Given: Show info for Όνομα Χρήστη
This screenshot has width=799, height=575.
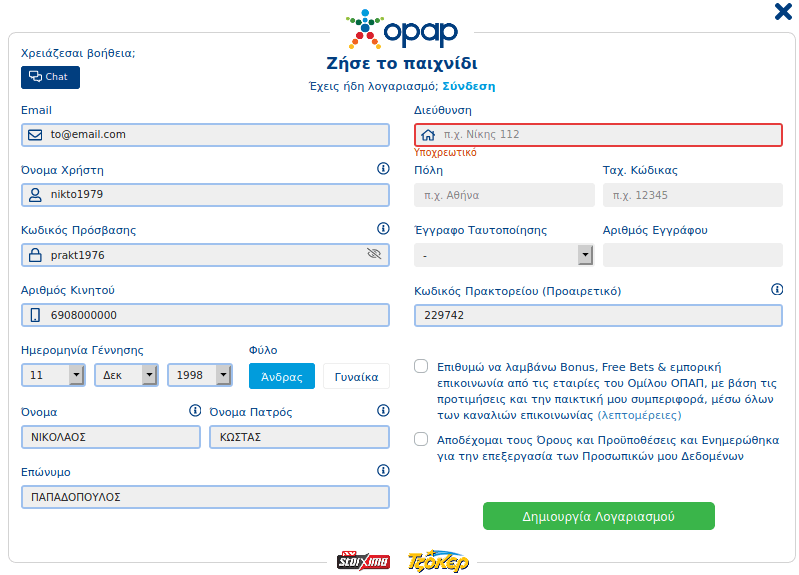Looking at the screenshot, I should pyautogui.click(x=383, y=169).
